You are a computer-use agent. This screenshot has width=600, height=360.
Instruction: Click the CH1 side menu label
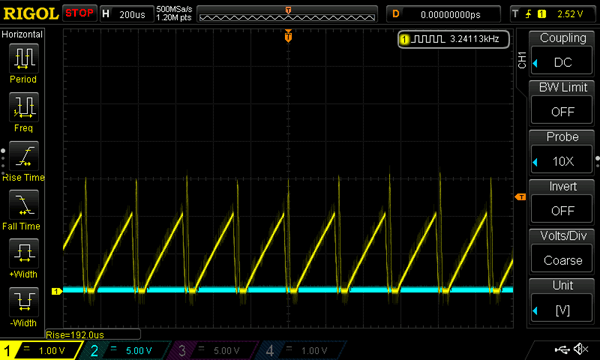(522, 60)
